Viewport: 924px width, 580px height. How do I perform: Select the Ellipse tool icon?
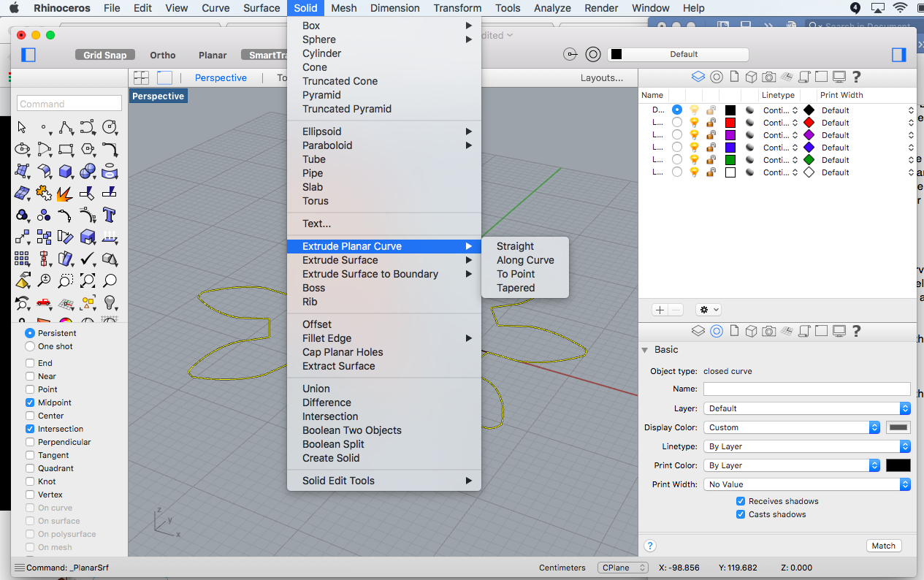pos(22,149)
